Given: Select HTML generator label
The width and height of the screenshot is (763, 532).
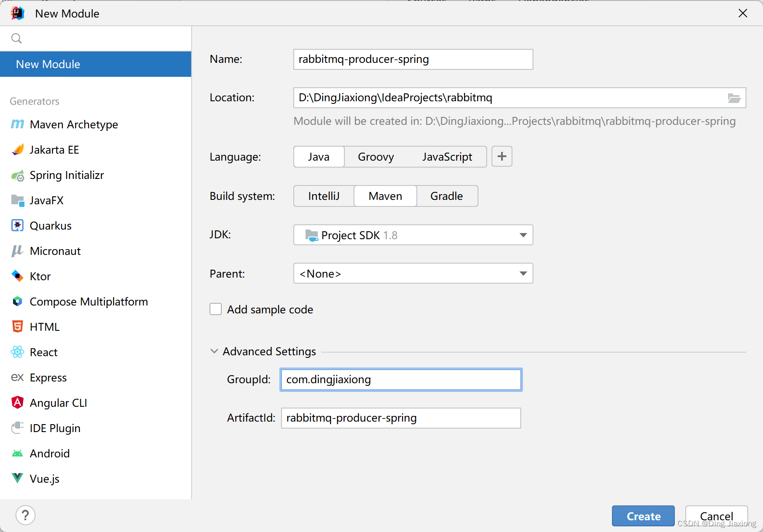Looking at the screenshot, I should pyautogui.click(x=45, y=327).
